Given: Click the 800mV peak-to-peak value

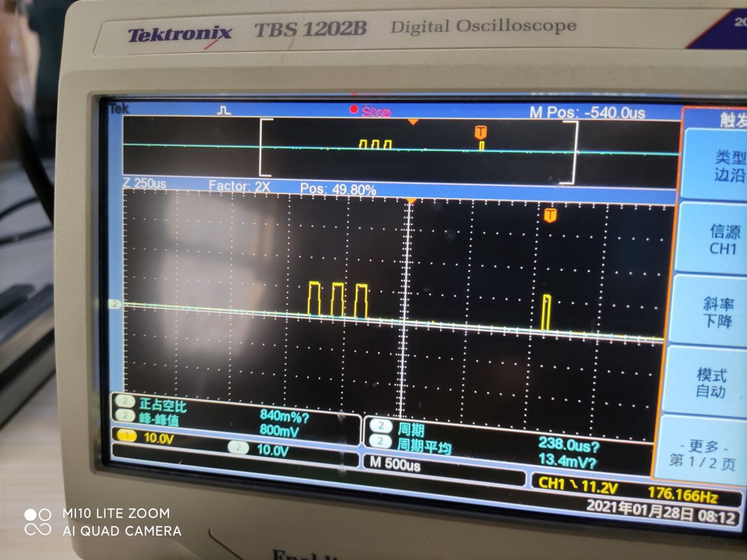Looking at the screenshot, I should [x=280, y=430].
